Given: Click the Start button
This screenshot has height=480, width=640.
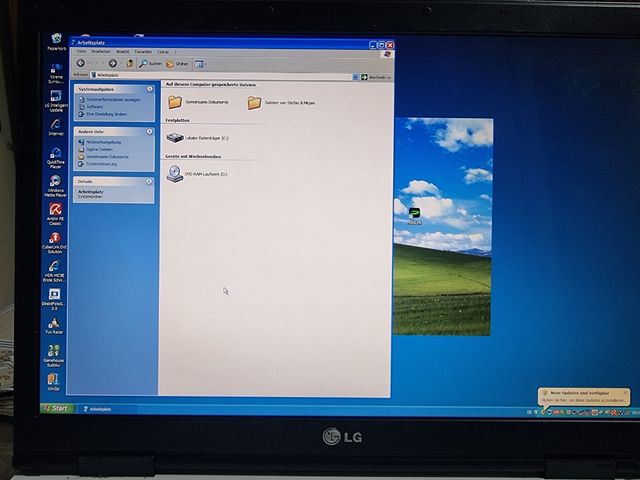Looking at the screenshot, I should 57,408.
